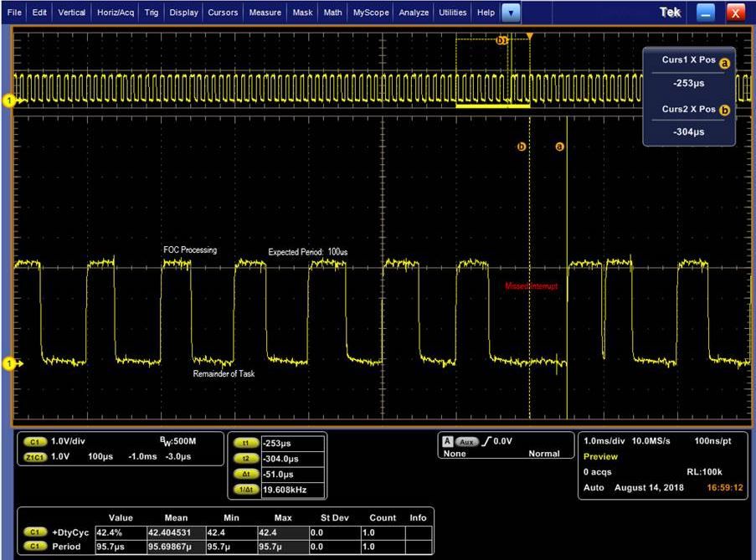Viewport: 756px width, 560px height.
Task: Click the orange trigger position marker
Action: (x=529, y=37)
